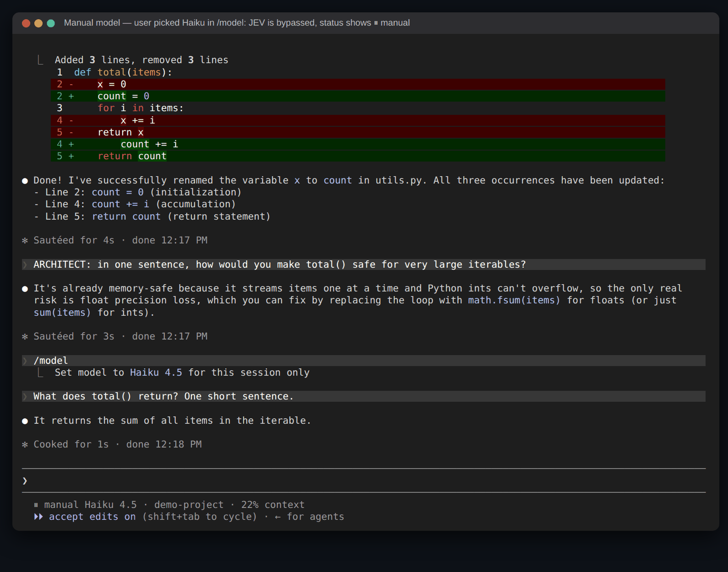Click 'accept edits on' mode indicator
This screenshot has width=728, height=572.
[x=92, y=517]
